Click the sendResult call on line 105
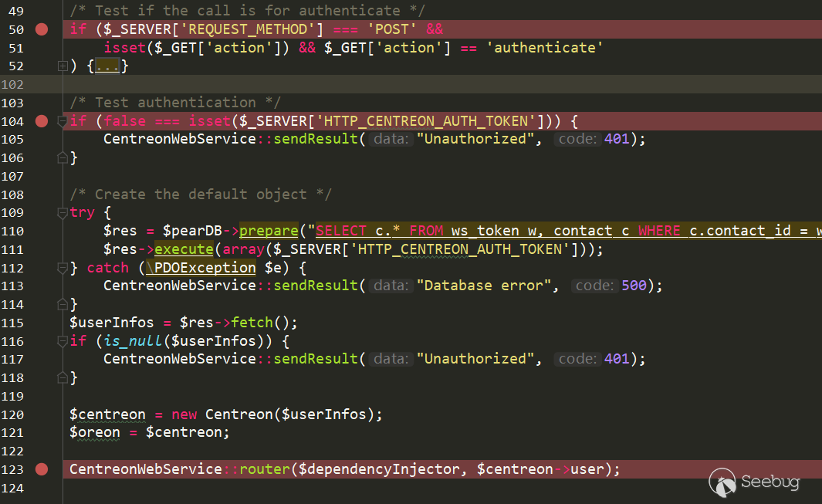 pyautogui.click(x=316, y=139)
